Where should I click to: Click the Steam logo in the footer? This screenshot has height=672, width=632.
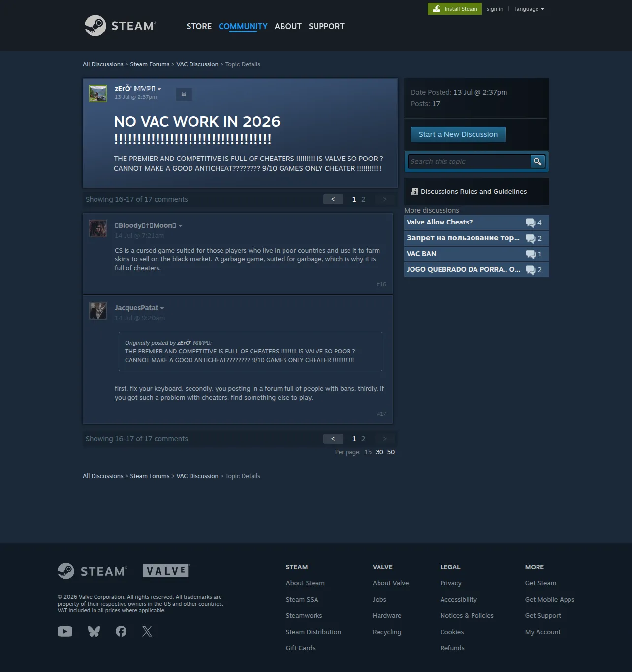[x=93, y=571]
